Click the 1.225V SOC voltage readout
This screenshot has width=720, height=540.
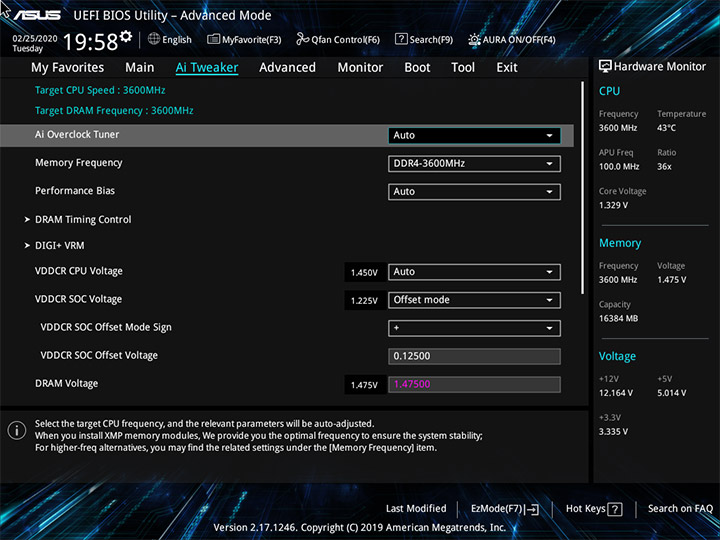click(x=364, y=301)
